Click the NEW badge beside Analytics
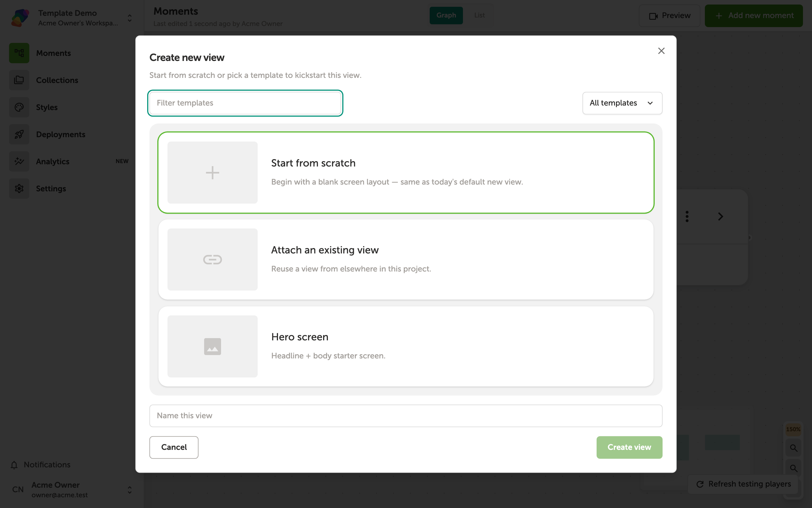Image resolution: width=812 pixels, height=508 pixels. 122,161
